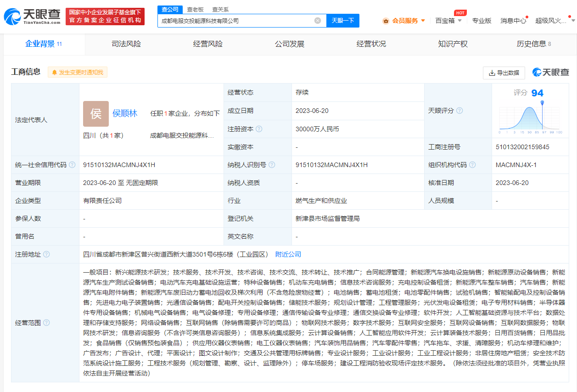This screenshot has height=392, width=577.
Task: Click help icon beside 组织机构代码
Action: 472,165
